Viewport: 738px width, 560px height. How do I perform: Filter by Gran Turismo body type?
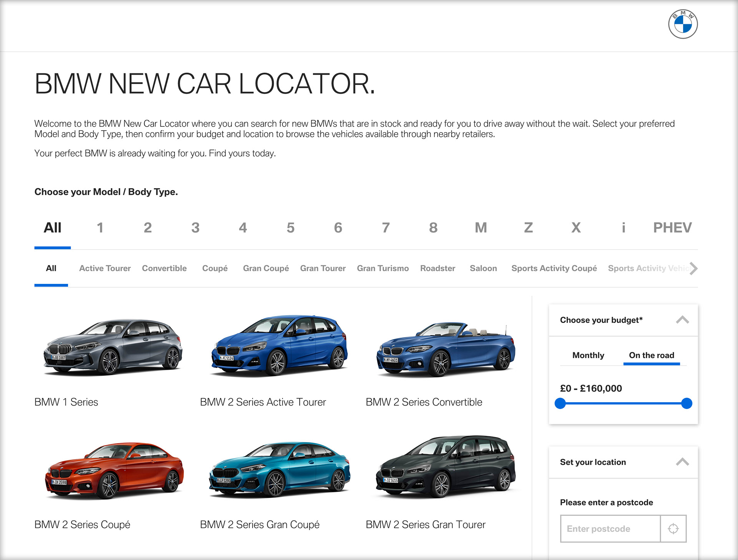click(382, 268)
